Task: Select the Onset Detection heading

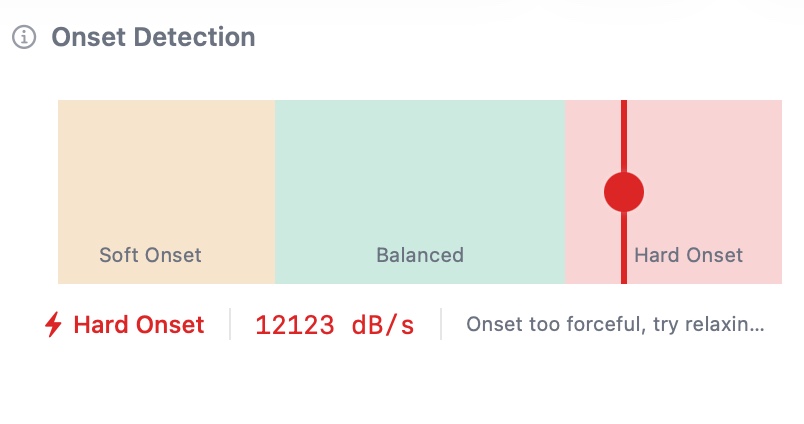Action: tap(153, 38)
